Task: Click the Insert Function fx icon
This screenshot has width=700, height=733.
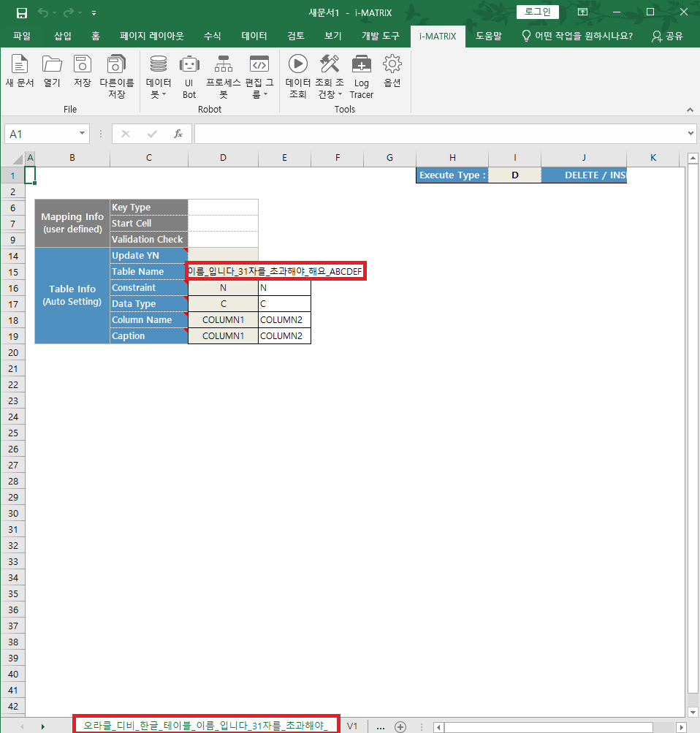Action: [178, 134]
